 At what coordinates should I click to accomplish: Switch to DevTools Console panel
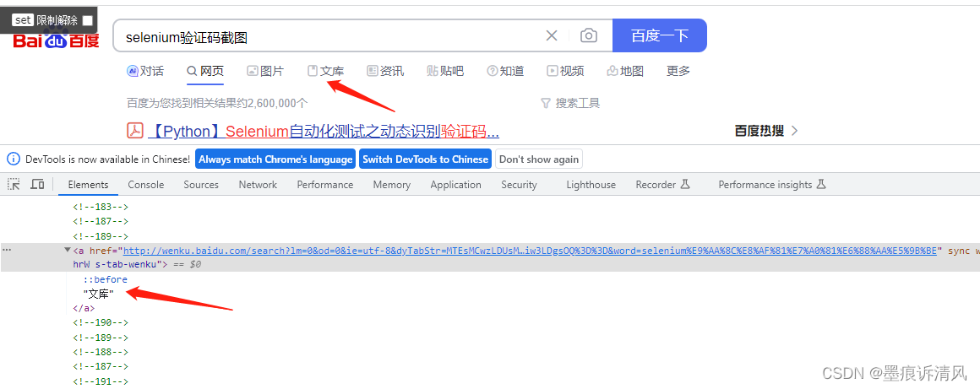[145, 185]
